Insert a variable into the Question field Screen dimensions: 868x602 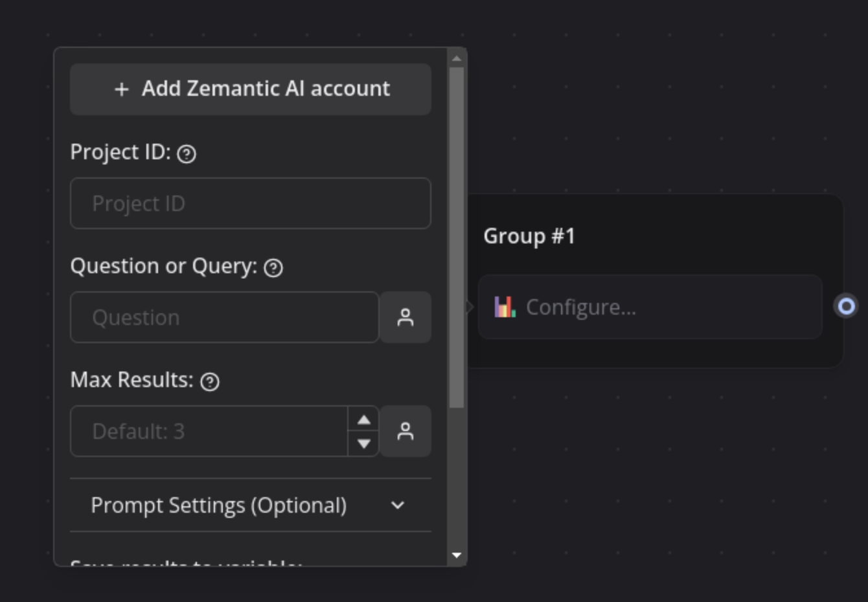(x=405, y=317)
